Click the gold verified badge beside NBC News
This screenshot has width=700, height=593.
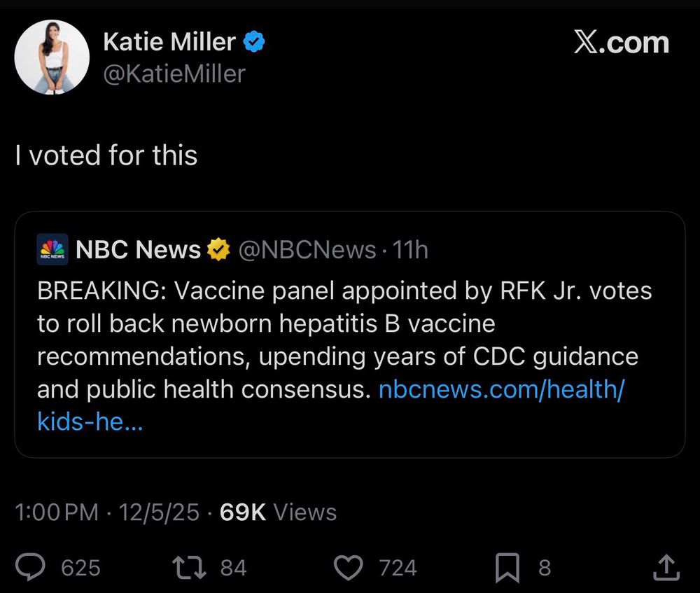(218, 249)
